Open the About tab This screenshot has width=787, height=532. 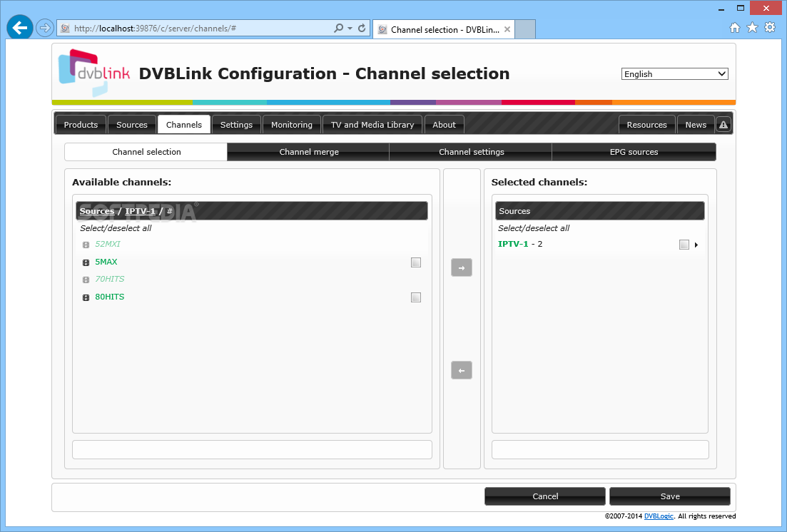[445, 125]
